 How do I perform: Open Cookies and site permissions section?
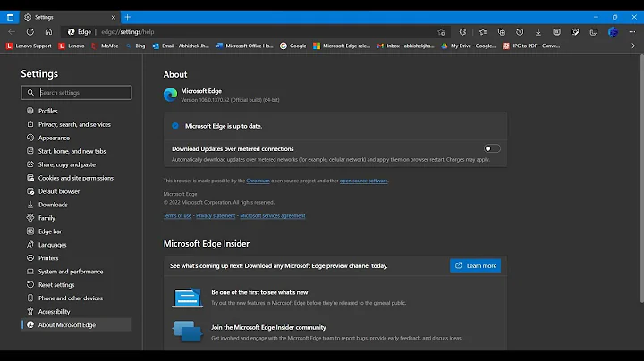pos(76,178)
